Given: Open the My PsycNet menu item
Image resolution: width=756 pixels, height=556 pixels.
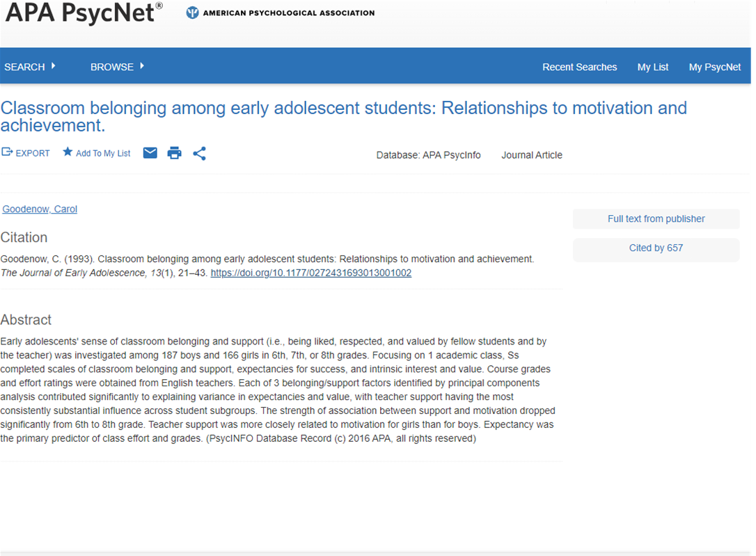Looking at the screenshot, I should (x=714, y=67).
